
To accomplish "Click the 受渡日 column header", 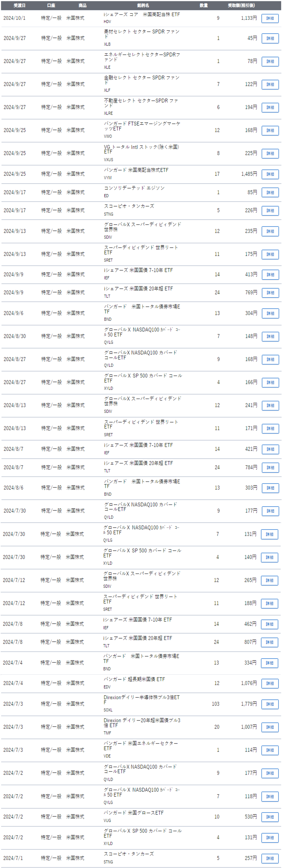I will click(x=19, y=5).
